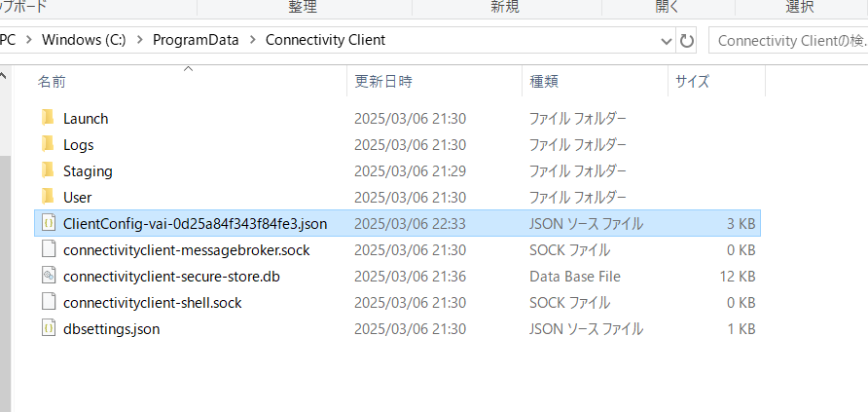Click the Connectivity Client search box
The height and width of the screenshot is (412, 868).
tap(788, 41)
